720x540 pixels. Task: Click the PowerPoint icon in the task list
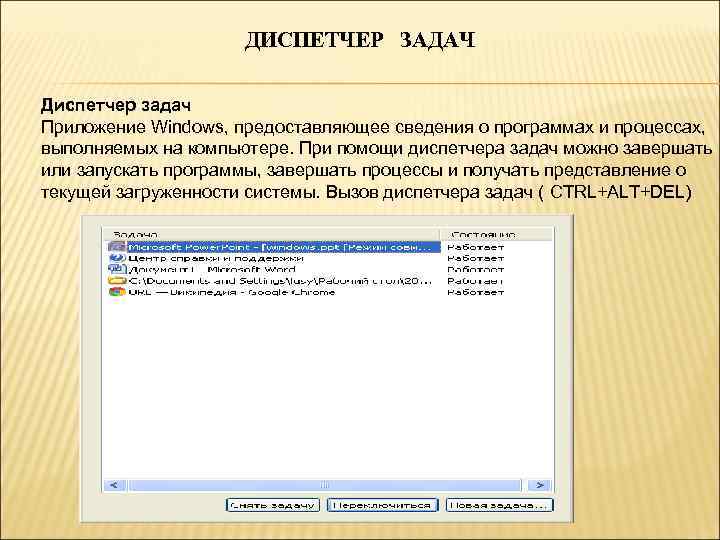[117, 247]
